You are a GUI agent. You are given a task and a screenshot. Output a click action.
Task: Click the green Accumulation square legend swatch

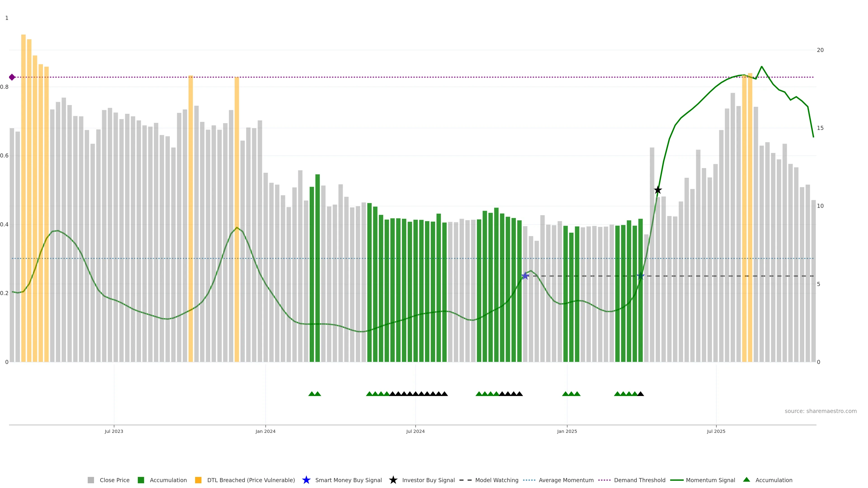point(141,480)
